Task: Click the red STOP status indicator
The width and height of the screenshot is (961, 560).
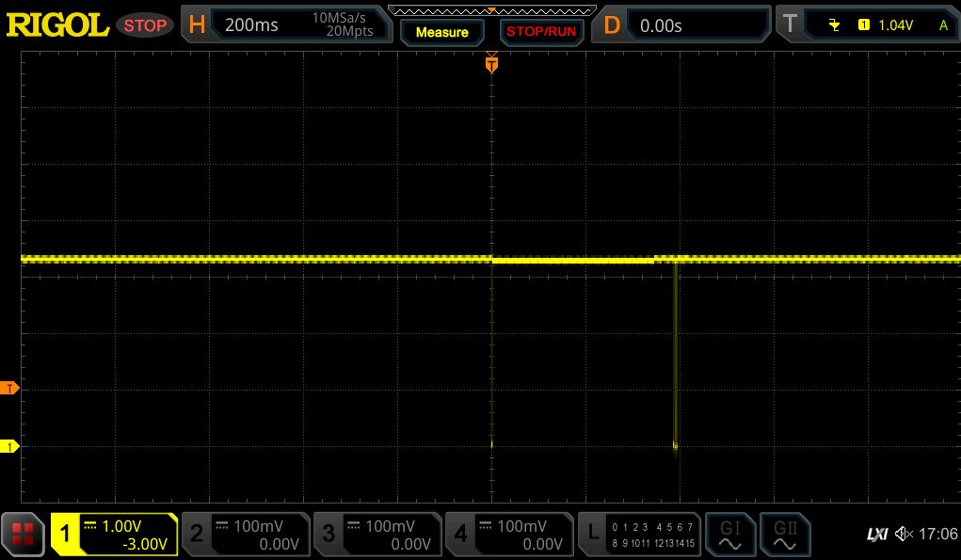Action: (145, 25)
